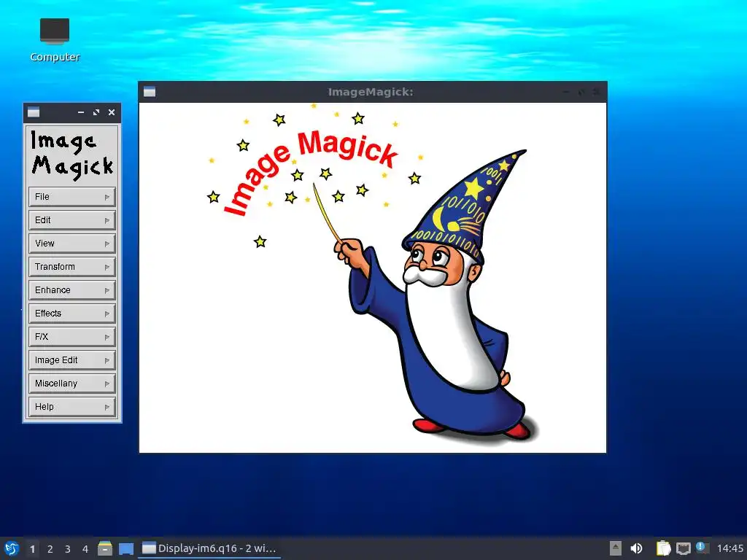Open the Transform menu

point(72,267)
